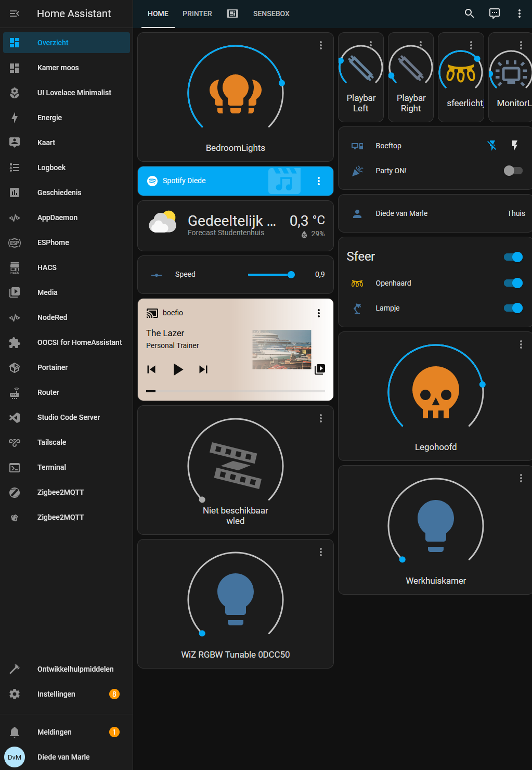Switch to the PRINTER tab
This screenshot has height=770, width=532.
(x=197, y=14)
